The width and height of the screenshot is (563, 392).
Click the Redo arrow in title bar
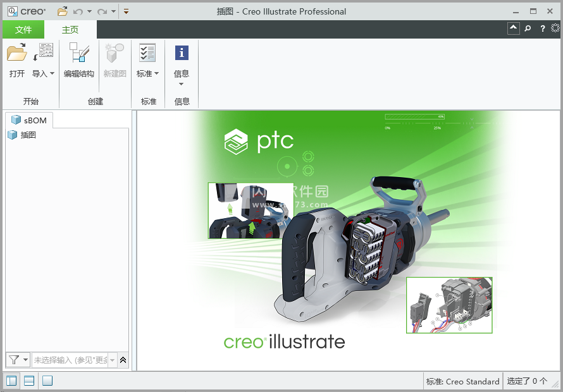(x=102, y=11)
